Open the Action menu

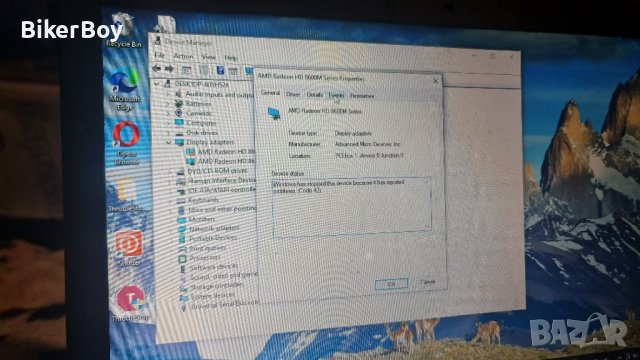point(183,56)
